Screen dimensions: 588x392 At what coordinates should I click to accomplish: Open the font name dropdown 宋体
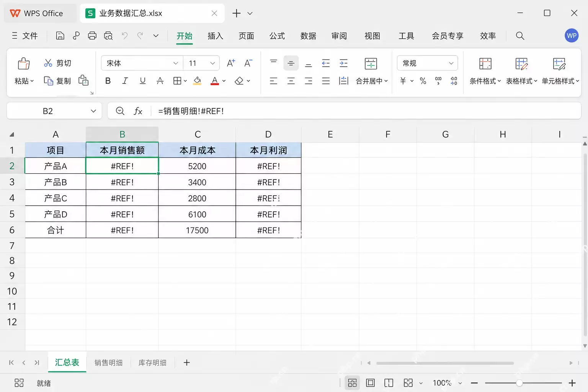click(x=175, y=63)
